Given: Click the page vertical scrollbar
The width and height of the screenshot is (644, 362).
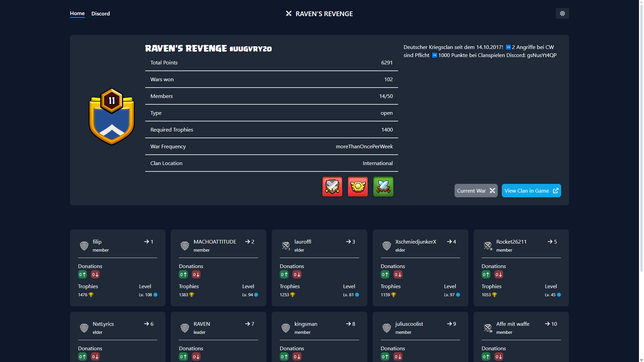Looking at the screenshot, I should coord(641,138).
